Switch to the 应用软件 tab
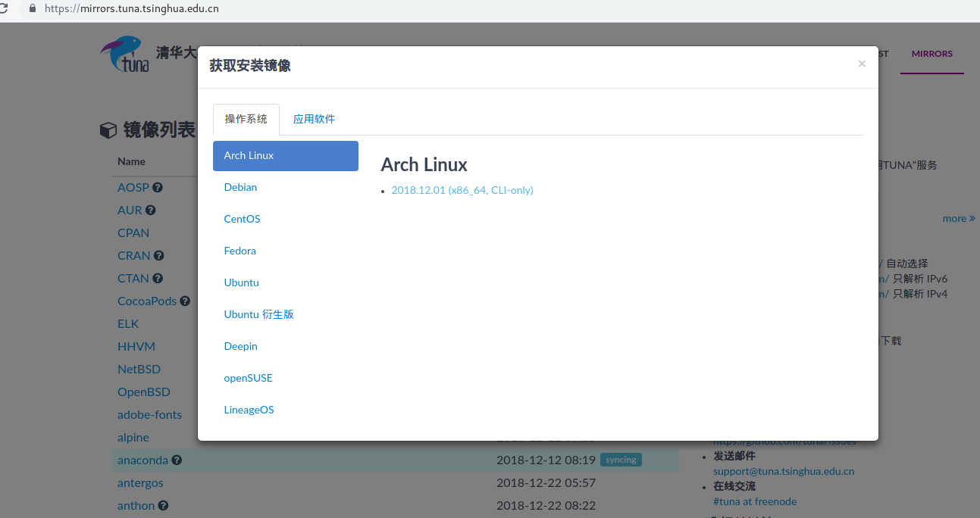This screenshot has height=518, width=980. 314,119
